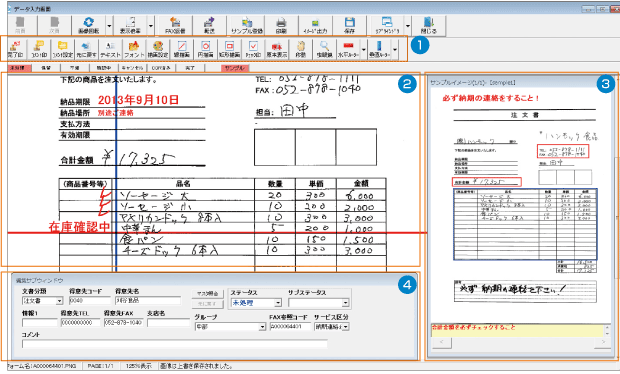Viewport: 620px width, 374px height.
Task: Click the 表示倍率 zoom ratio icon
Action: 130,26
